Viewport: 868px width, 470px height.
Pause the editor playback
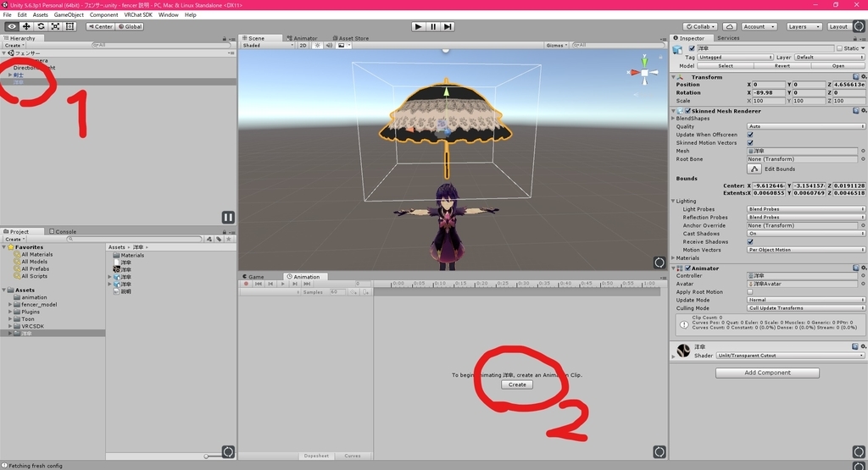tap(433, 26)
